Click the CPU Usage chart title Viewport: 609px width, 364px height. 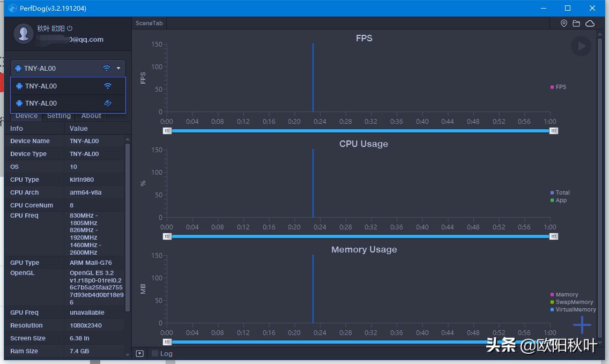[363, 144]
